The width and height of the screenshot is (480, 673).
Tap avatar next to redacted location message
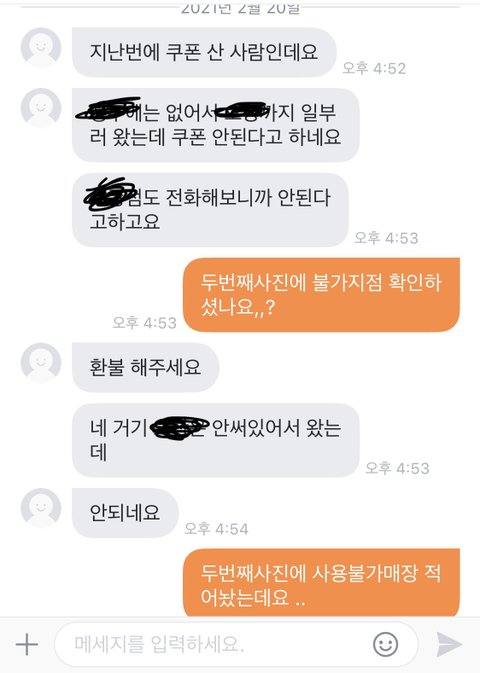tap(41, 108)
